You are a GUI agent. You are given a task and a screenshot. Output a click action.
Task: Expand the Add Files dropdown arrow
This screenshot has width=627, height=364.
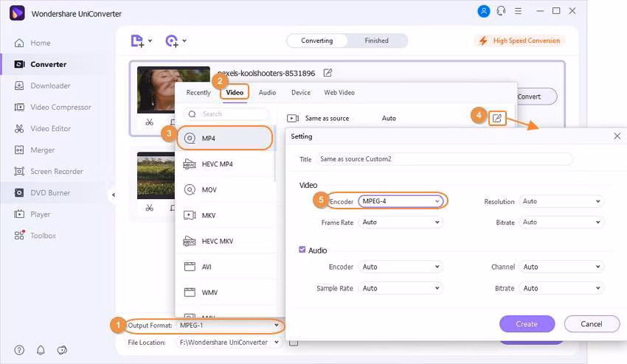click(x=150, y=41)
